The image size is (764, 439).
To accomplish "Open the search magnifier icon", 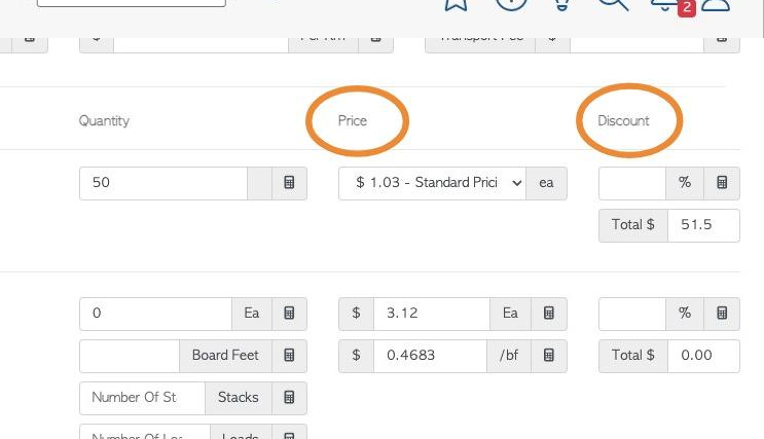I will point(613,3).
